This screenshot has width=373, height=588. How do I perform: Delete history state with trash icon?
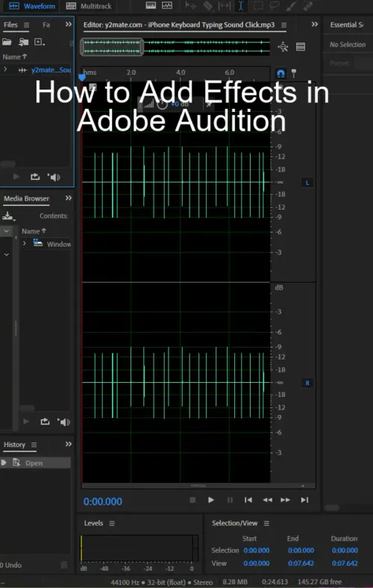(64, 565)
